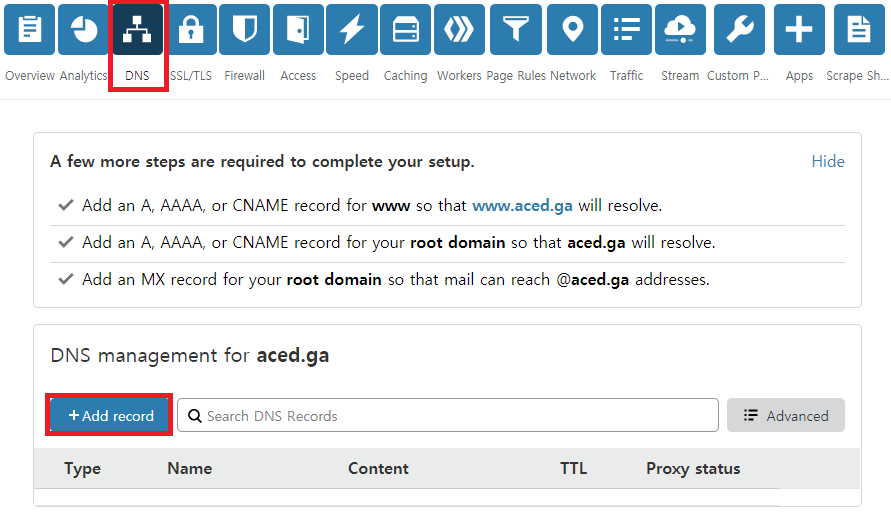Click the Stream tab label
This screenshot has width=891, height=517.
(680, 76)
